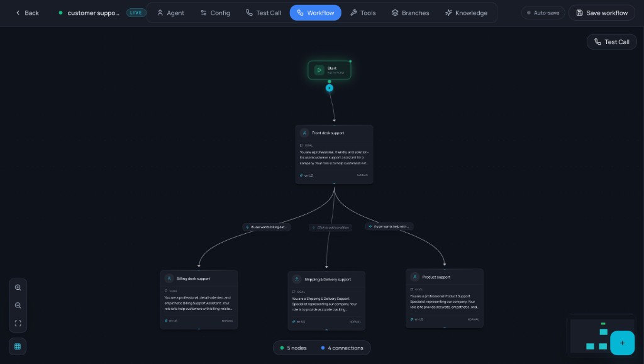Open the en-US language selector on Front desk node

point(307,175)
